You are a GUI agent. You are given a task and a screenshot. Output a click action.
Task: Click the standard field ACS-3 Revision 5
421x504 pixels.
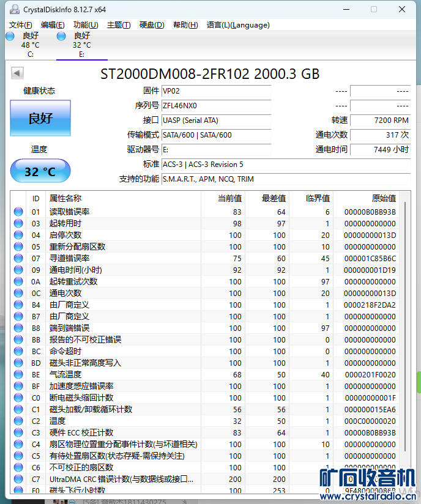(286, 165)
